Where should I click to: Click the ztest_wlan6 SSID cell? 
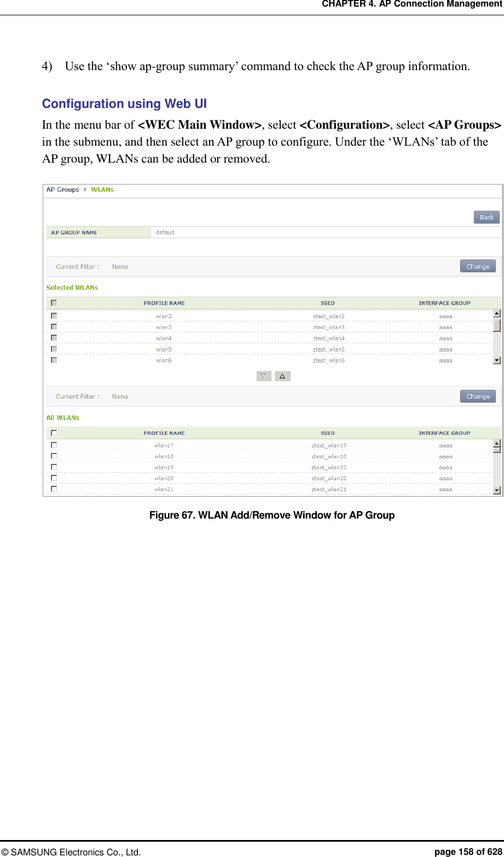pyautogui.click(x=329, y=360)
